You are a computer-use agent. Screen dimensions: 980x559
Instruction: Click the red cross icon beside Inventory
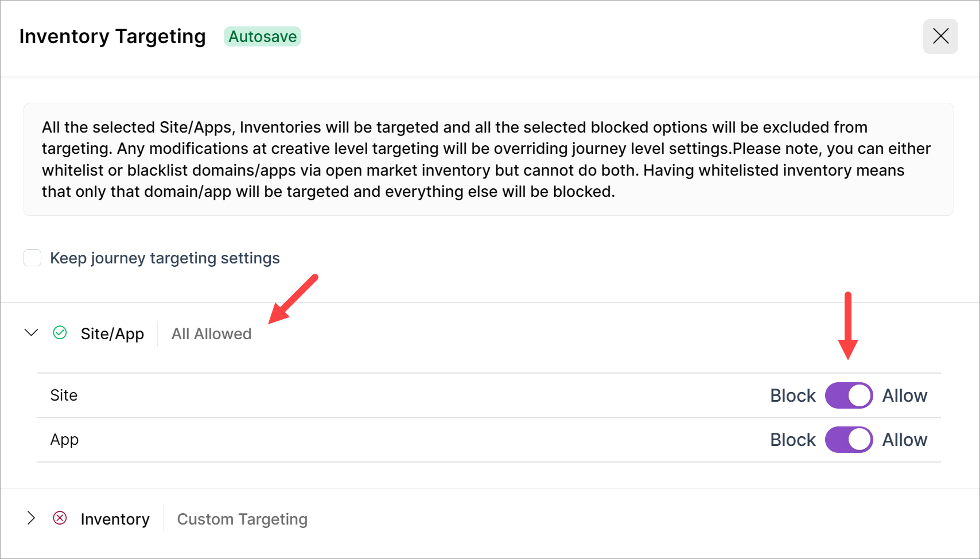pos(60,518)
